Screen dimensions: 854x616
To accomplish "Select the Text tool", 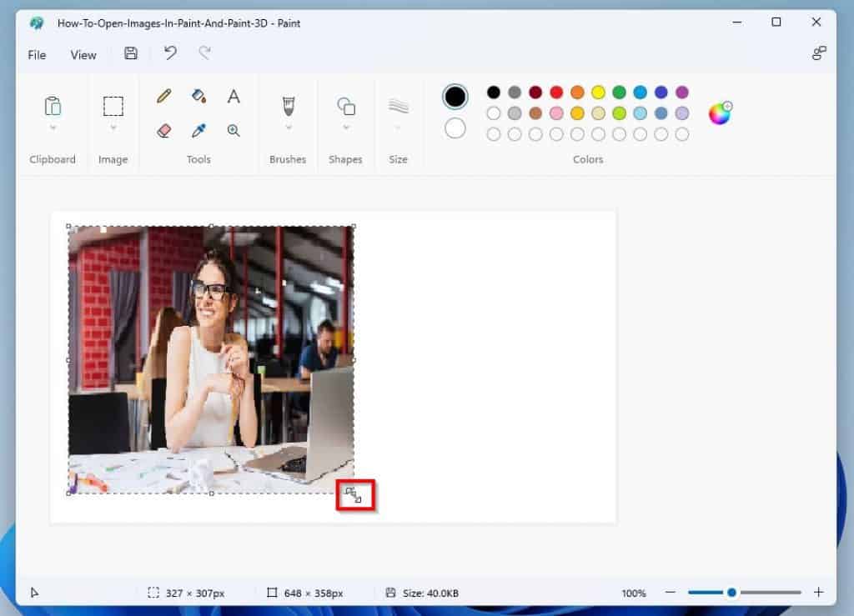I will (234, 97).
